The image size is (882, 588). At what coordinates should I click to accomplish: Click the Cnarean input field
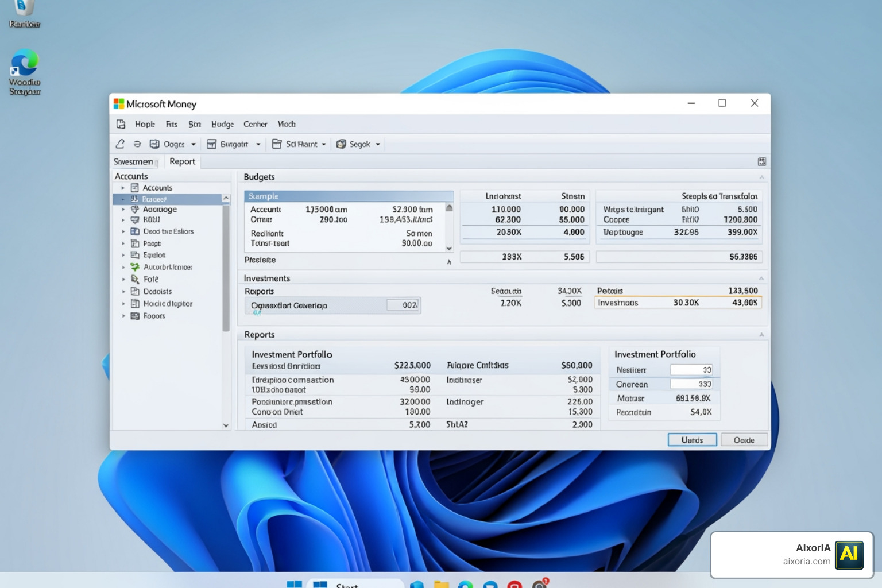(692, 384)
